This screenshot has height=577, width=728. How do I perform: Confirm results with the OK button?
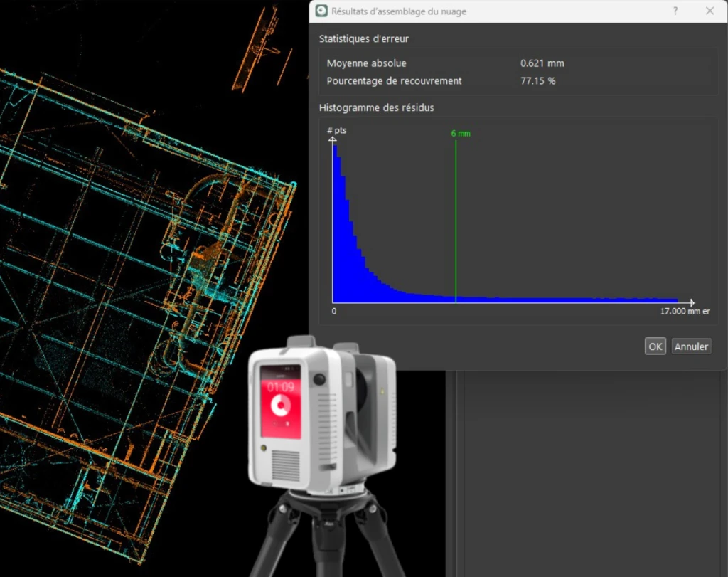tap(655, 346)
